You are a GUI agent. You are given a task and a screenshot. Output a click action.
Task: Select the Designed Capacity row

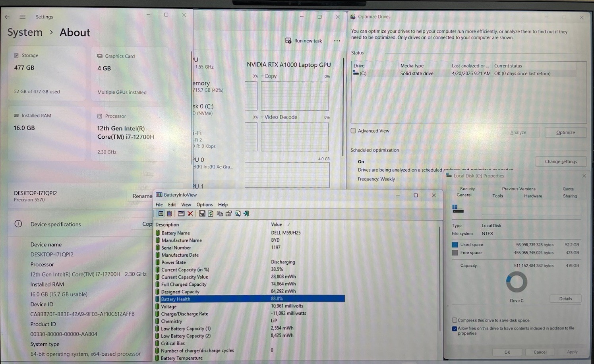click(250, 291)
